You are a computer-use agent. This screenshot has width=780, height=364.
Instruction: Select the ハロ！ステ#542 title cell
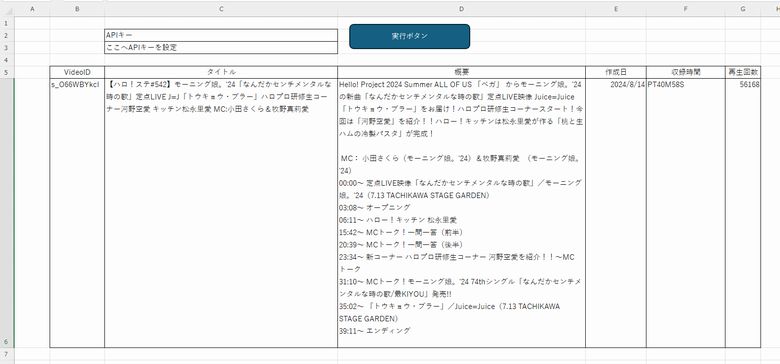221,213
